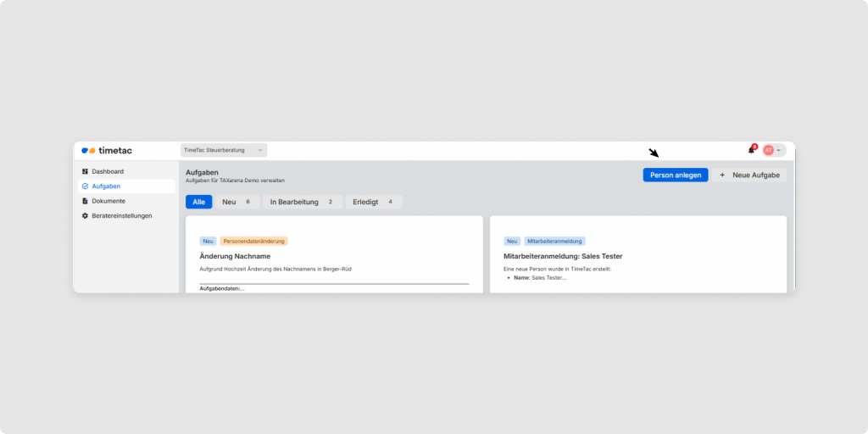Viewport: 868px width, 434px height.
Task: Click the Dokumente file icon
Action: pos(85,201)
